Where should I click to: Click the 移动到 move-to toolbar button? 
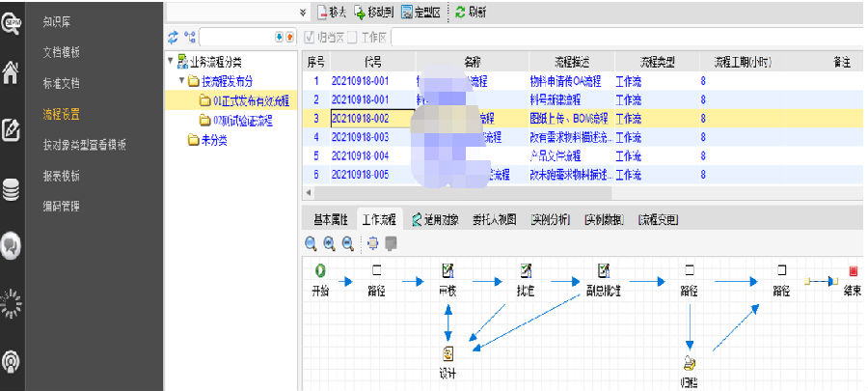pyautogui.click(x=375, y=13)
